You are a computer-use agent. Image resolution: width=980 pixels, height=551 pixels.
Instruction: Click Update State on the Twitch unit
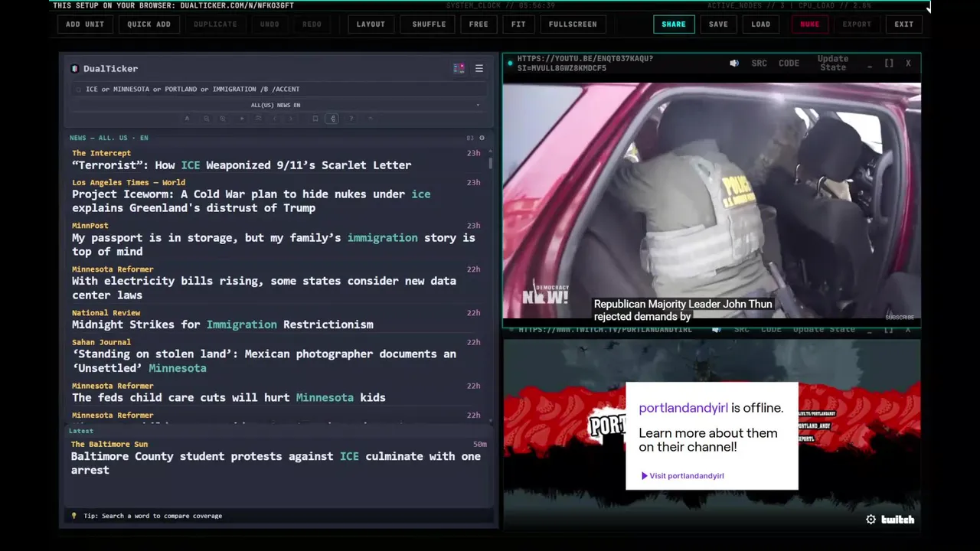[824, 329]
